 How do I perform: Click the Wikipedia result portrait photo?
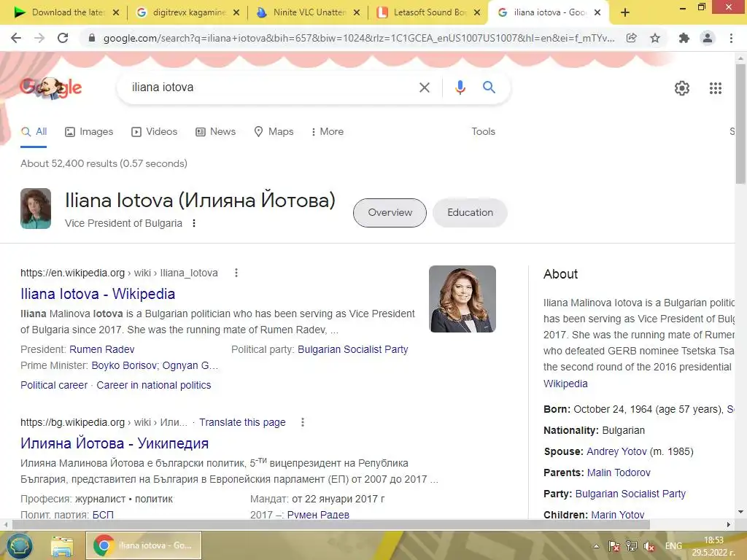point(462,299)
